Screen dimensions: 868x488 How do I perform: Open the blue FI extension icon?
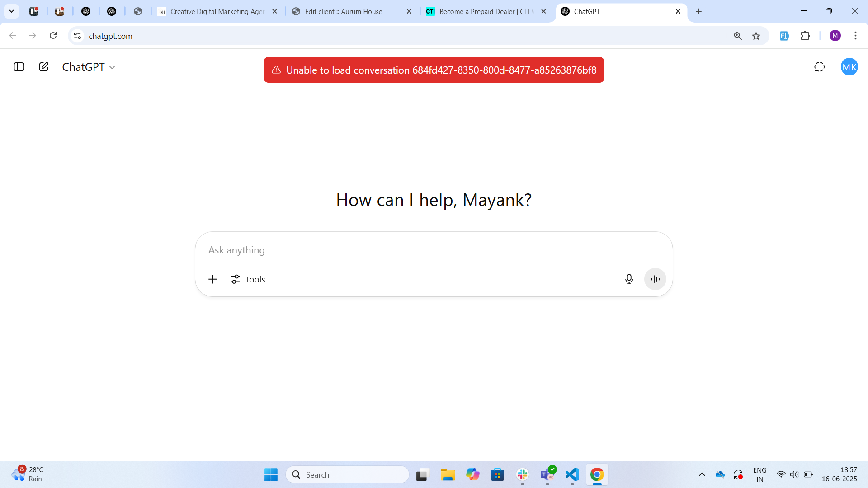[x=784, y=36]
